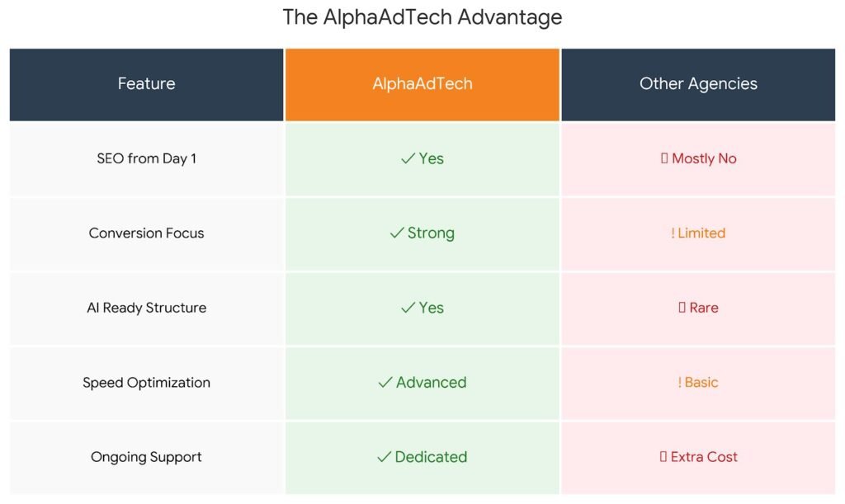Click the Conversion Focus row label

click(146, 233)
